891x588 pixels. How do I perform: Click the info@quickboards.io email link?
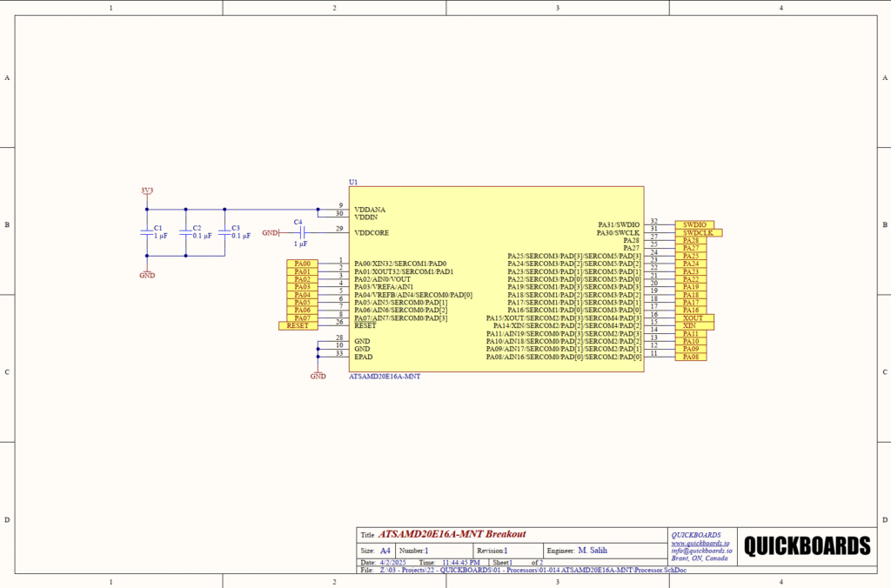pos(701,551)
